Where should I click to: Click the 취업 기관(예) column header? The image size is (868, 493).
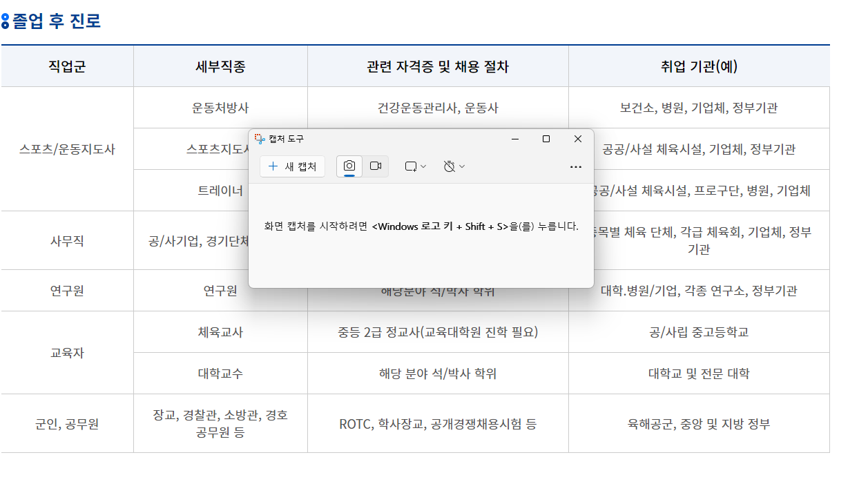pyautogui.click(x=699, y=66)
